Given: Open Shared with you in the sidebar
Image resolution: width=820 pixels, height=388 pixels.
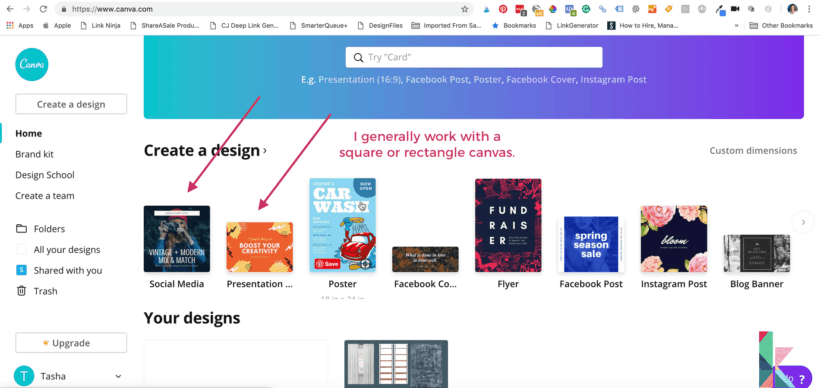Looking at the screenshot, I should (x=68, y=270).
